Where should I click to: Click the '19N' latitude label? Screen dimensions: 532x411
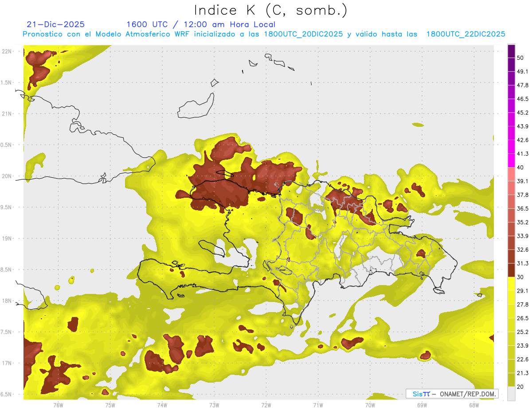(7, 238)
